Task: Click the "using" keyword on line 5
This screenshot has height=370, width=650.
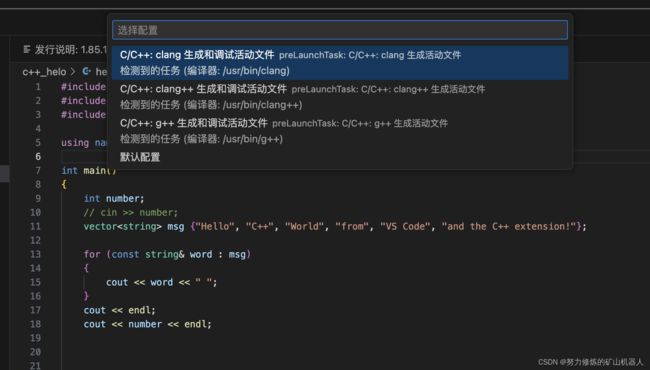Action: 75,143
